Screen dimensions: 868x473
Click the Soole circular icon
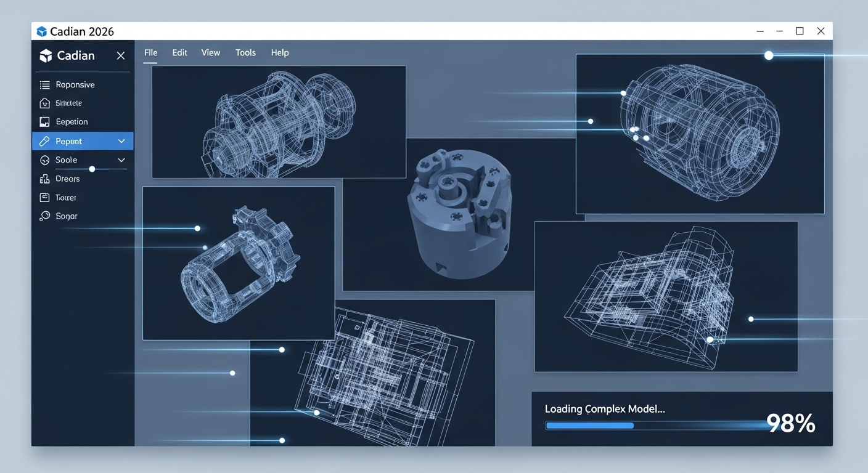coord(44,160)
